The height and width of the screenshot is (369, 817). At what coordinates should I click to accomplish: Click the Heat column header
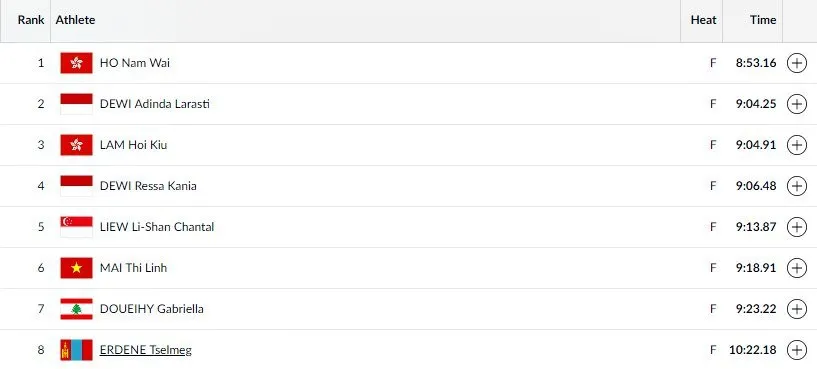[x=703, y=20]
